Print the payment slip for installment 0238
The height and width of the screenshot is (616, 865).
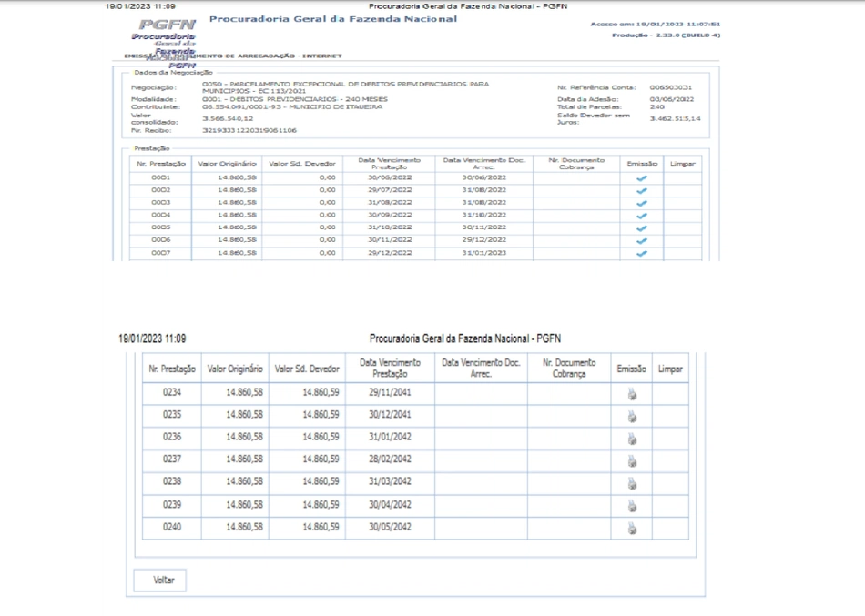(632, 484)
